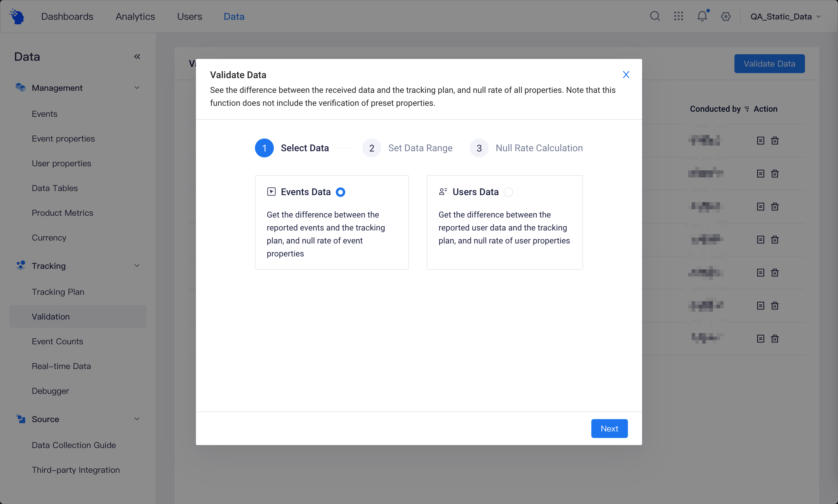Open the global search

(654, 16)
